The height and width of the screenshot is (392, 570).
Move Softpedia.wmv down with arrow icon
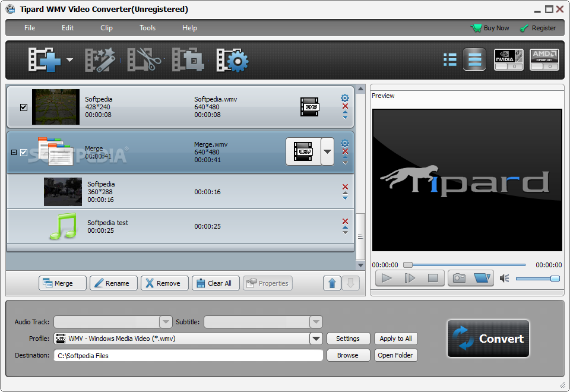pyautogui.click(x=346, y=118)
